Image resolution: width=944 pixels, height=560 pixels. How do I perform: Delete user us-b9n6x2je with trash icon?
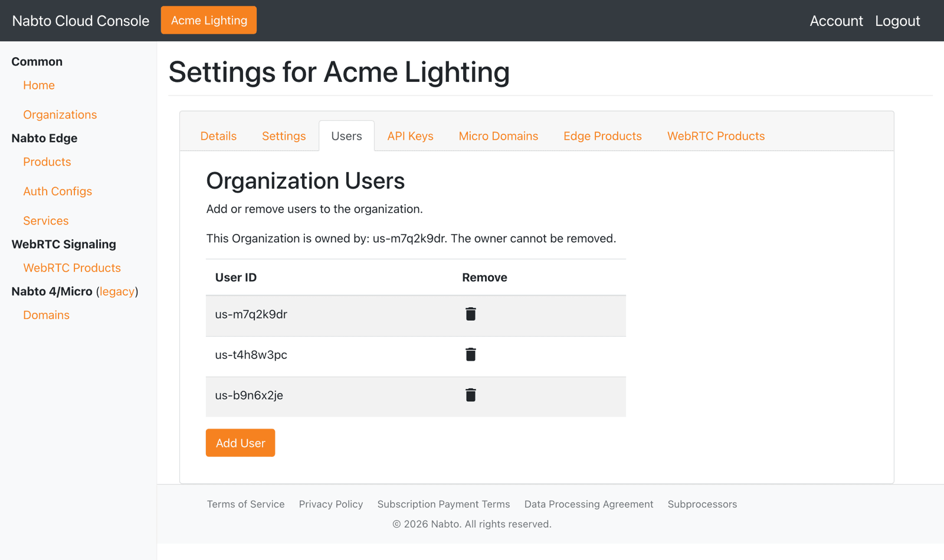[x=470, y=395]
